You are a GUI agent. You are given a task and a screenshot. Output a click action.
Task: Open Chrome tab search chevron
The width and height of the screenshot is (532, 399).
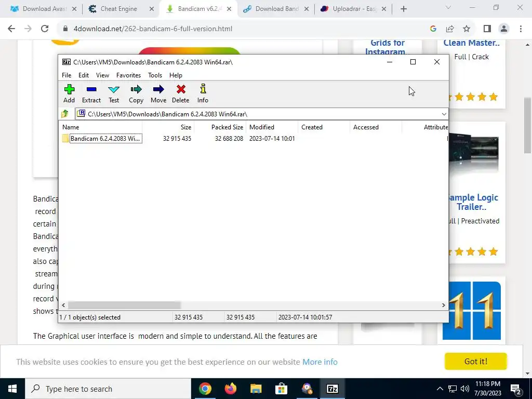coord(448,7)
